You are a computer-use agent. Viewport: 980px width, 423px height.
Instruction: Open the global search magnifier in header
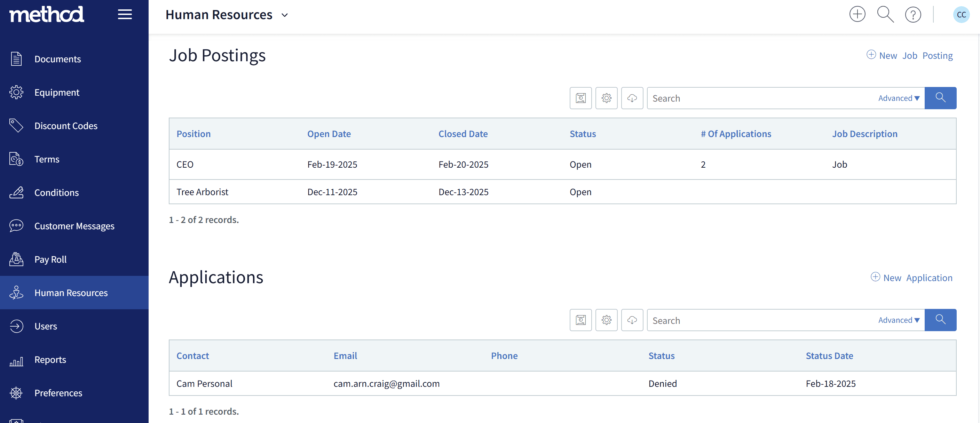[x=885, y=15]
